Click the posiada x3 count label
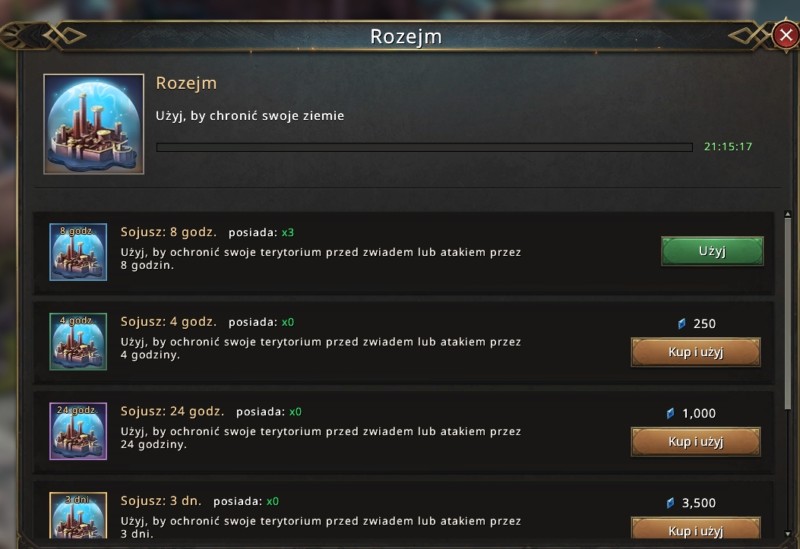800x549 pixels. click(261, 233)
